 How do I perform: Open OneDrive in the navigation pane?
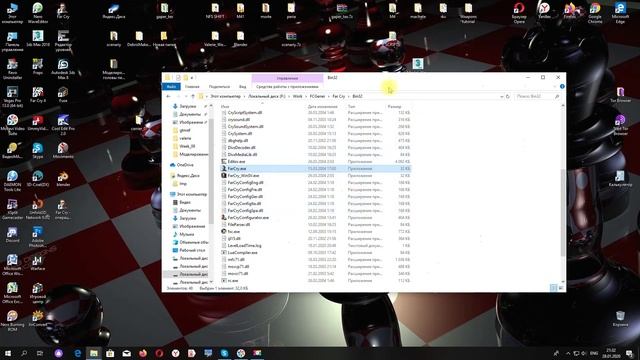(x=185, y=165)
